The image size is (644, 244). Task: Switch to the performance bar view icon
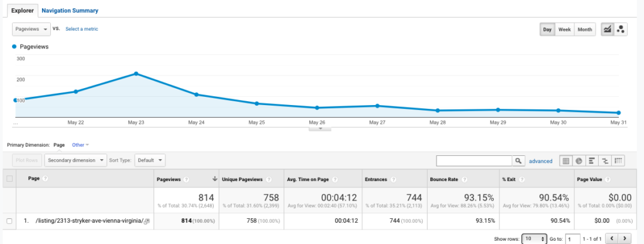pyautogui.click(x=592, y=161)
